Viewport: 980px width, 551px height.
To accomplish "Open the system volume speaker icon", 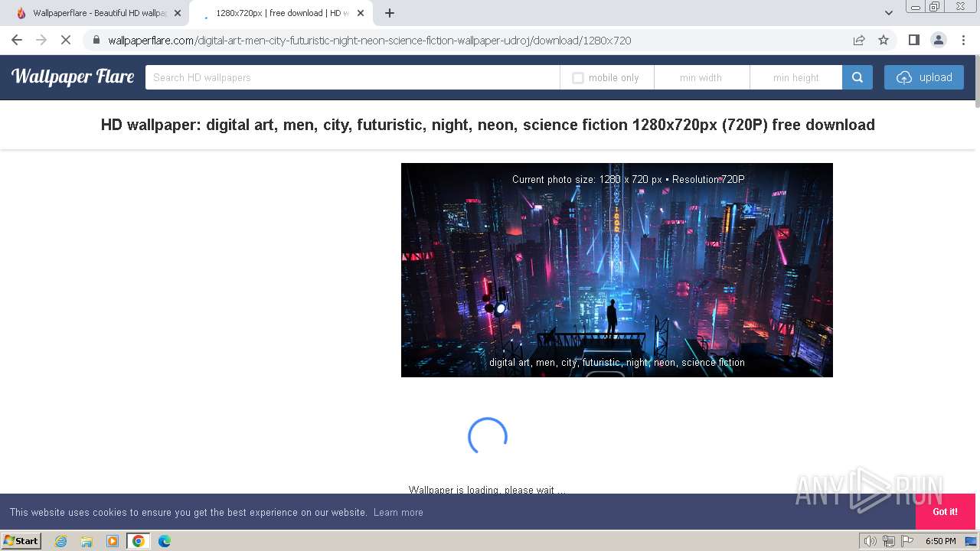I will [x=870, y=541].
